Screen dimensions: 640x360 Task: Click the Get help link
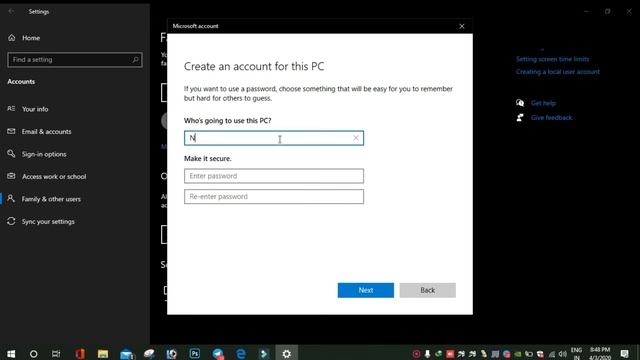(543, 103)
